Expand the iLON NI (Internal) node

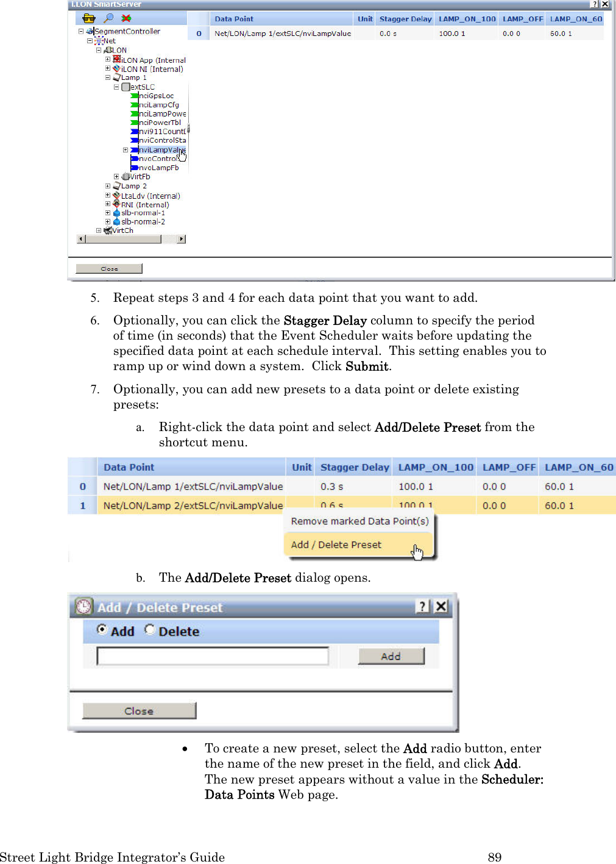(108, 69)
